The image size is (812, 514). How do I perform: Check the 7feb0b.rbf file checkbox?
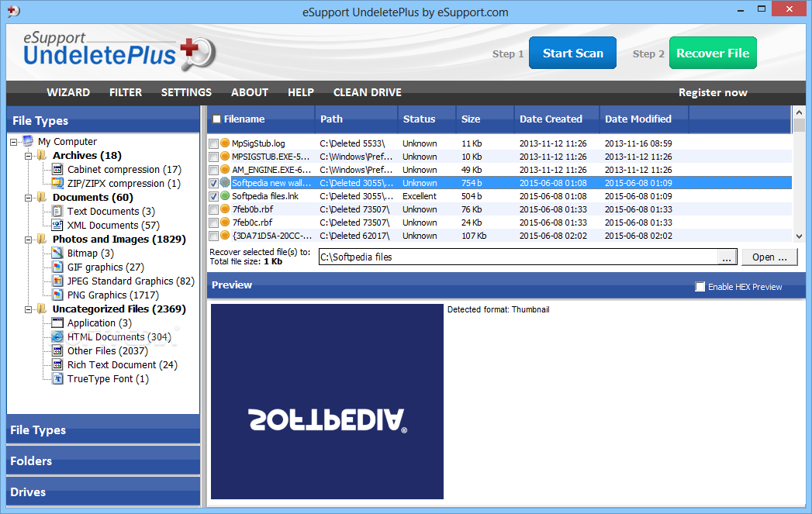pos(213,209)
